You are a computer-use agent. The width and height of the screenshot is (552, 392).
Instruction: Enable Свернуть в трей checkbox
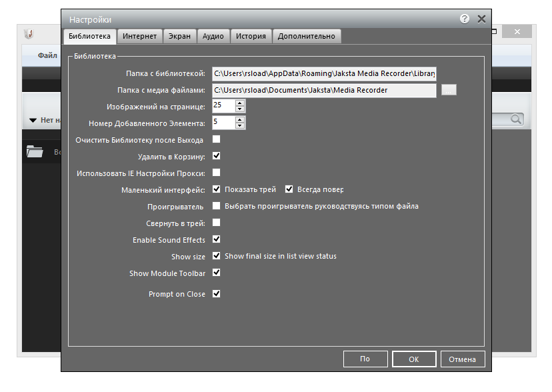click(x=217, y=223)
